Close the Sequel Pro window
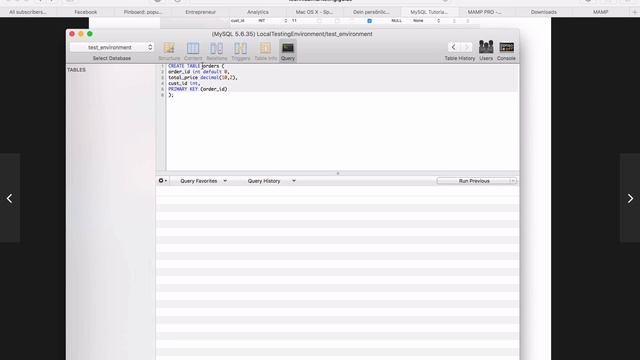The image size is (640, 360). pyautogui.click(x=72, y=34)
